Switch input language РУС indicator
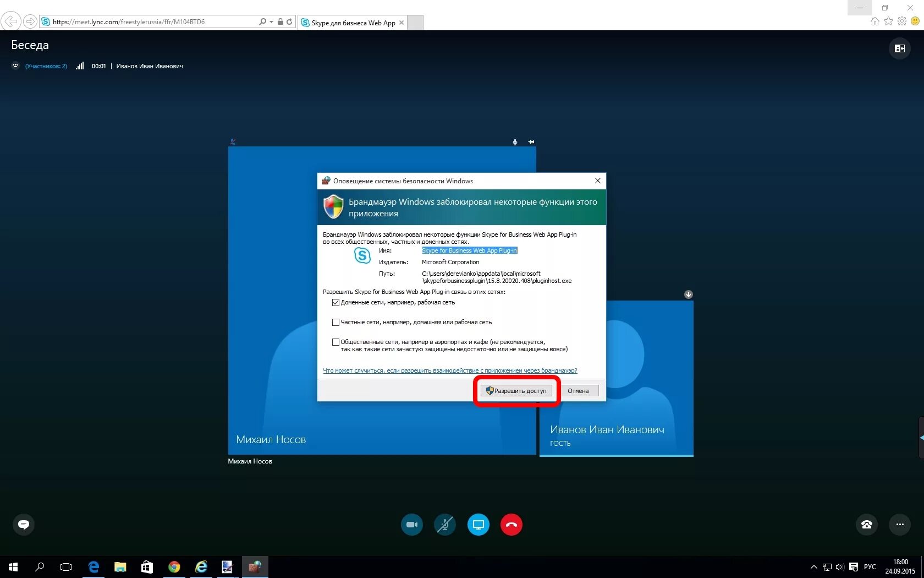 click(x=870, y=567)
